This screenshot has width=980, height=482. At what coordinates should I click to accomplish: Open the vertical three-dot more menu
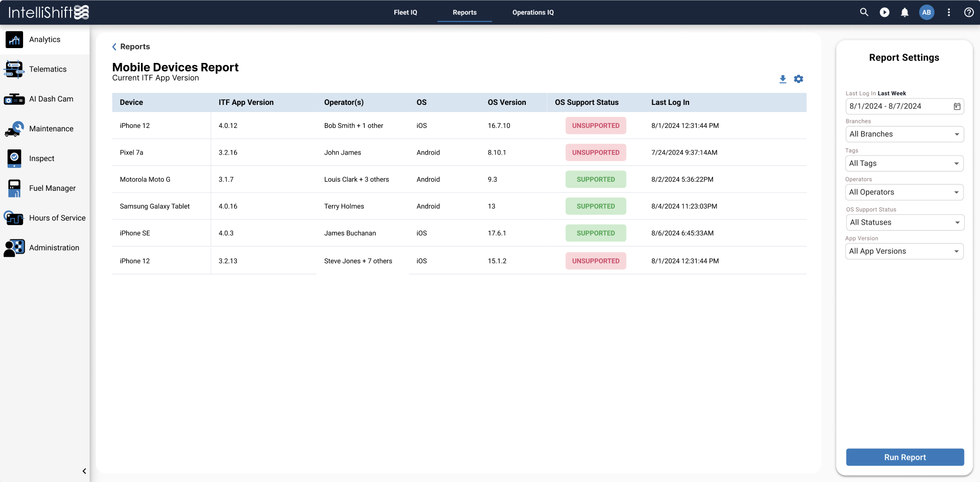click(x=949, y=12)
